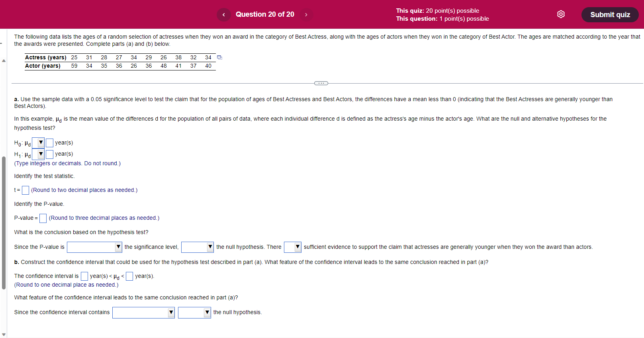Click '(Round to one decimal place as needed.)'
Viewport: 644px width, 338px height.
(x=66, y=285)
